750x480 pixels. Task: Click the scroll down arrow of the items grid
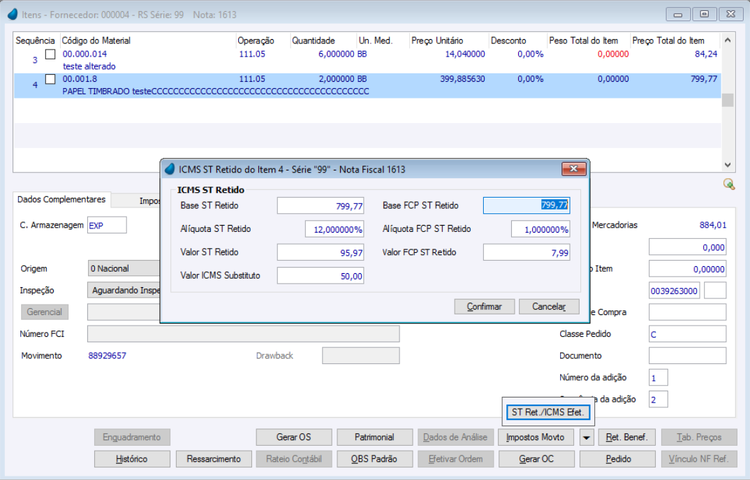[x=728, y=165]
